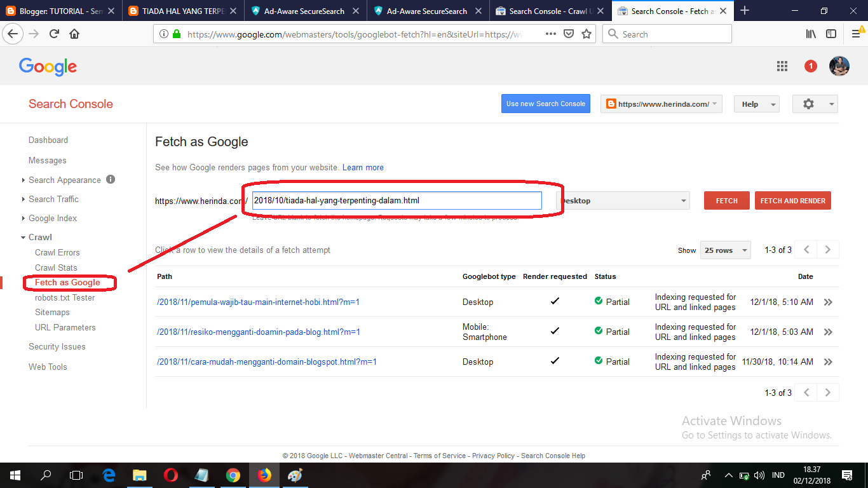Open Web Tools in the sidebar
This screenshot has width=868, height=488.
pyautogui.click(x=48, y=367)
